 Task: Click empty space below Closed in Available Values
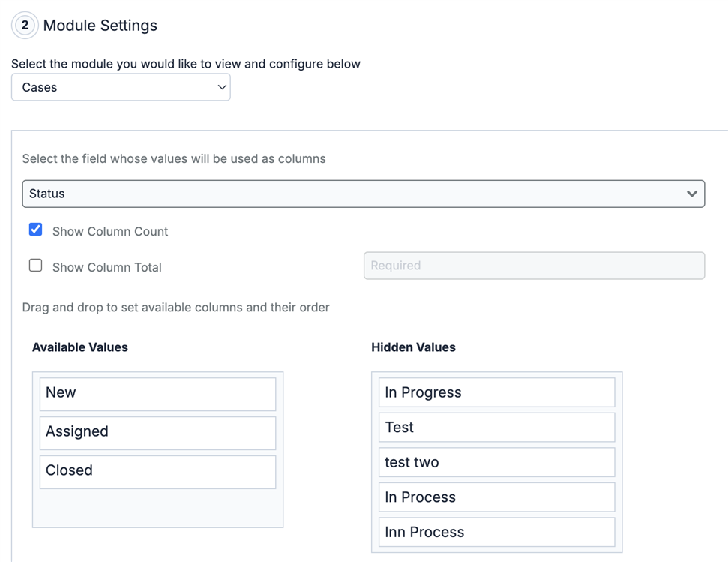(x=157, y=508)
